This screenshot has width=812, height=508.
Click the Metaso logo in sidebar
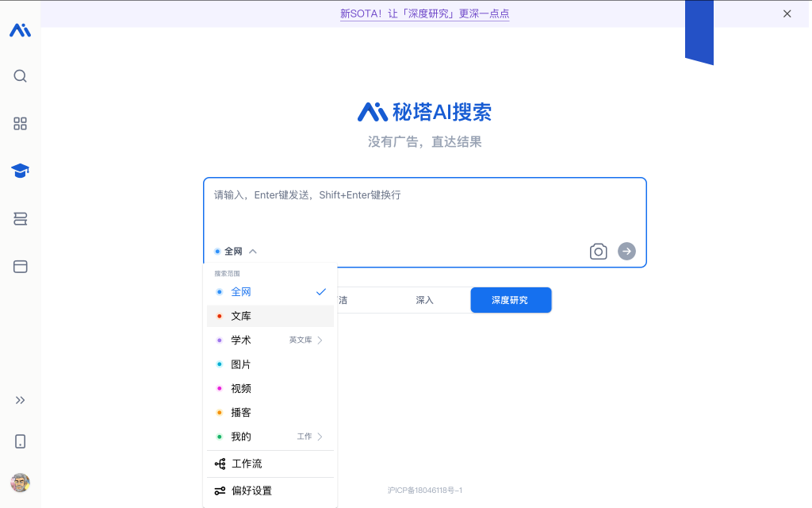20,30
